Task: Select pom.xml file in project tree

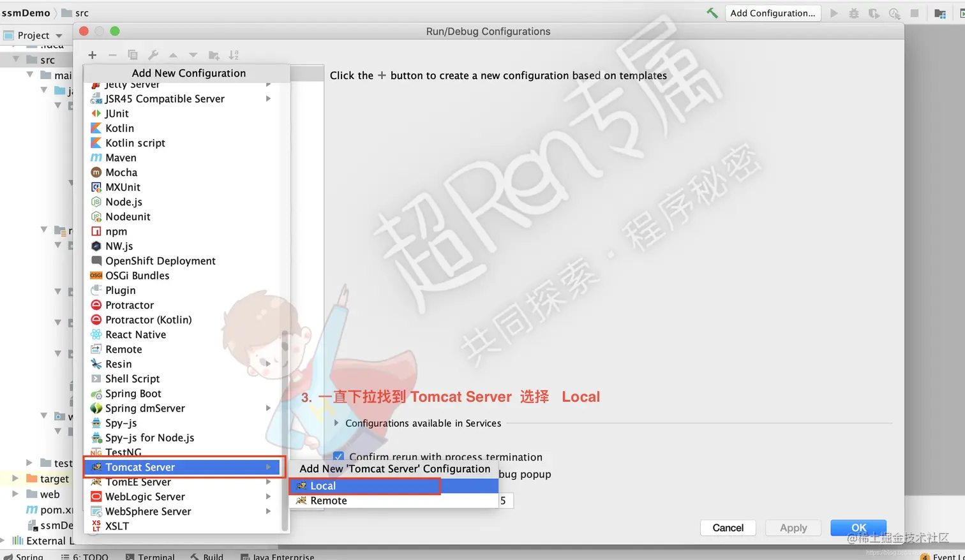Action: pyautogui.click(x=50, y=510)
